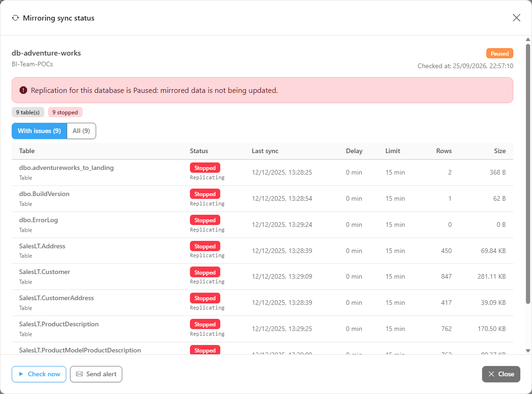The width and height of the screenshot is (532, 394).
Task: Click the scrollbar up arrow
Action: click(528, 40)
